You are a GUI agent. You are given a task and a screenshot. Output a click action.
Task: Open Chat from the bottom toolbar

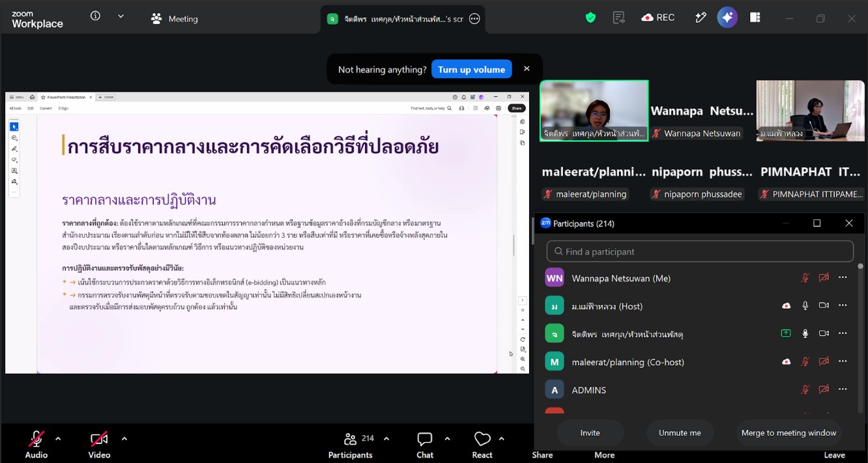coord(425,445)
